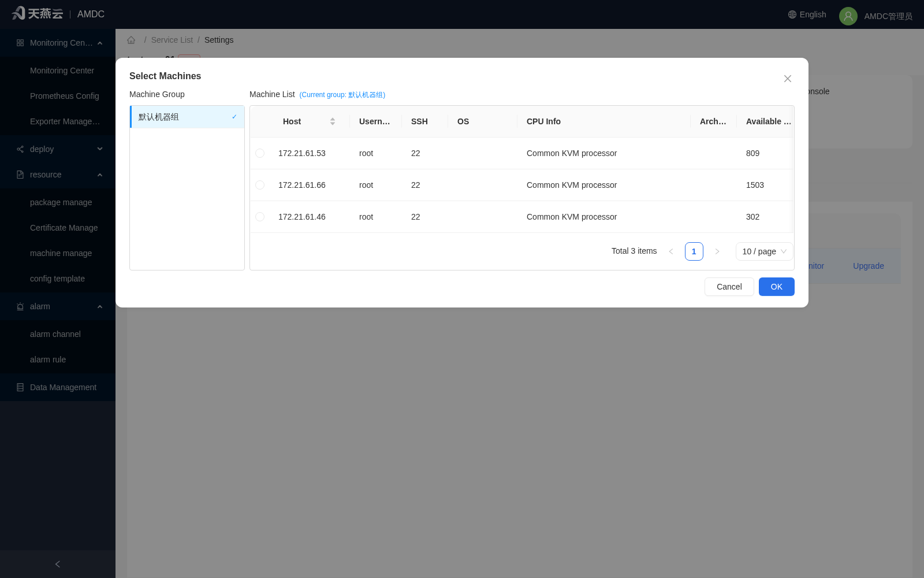
Task: Open package manage page
Action: pyautogui.click(x=58, y=202)
